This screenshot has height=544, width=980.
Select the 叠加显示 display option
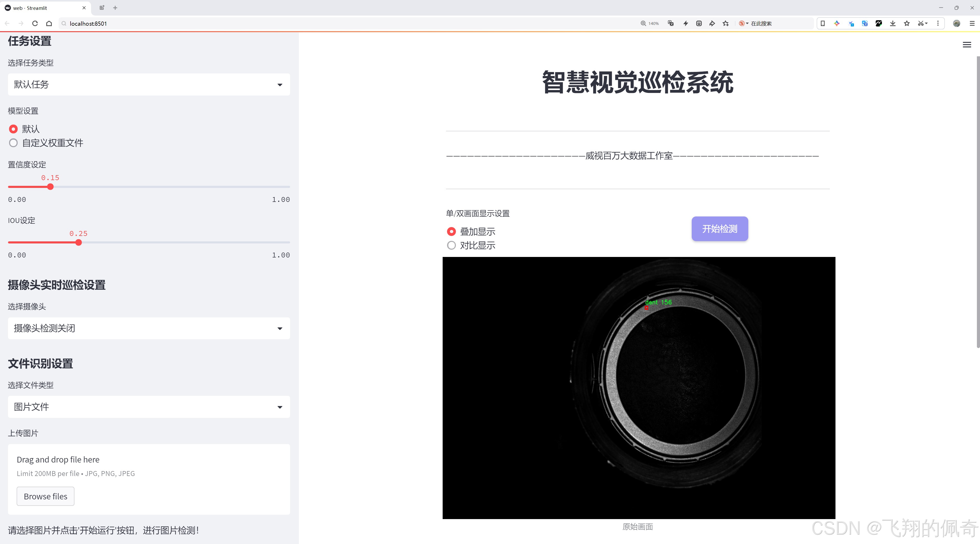[451, 231]
